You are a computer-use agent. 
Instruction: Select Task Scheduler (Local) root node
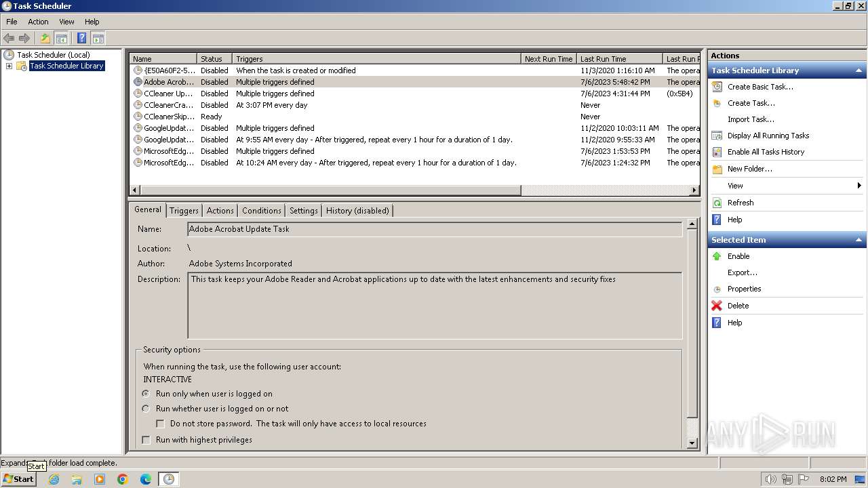(53, 55)
